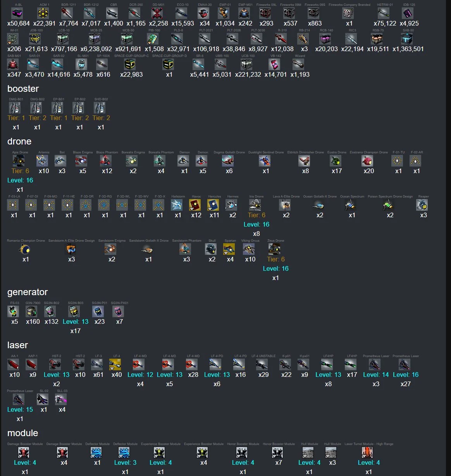Choose the Zeus Drone icon
451x476 pixels.
click(x=275, y=249)
